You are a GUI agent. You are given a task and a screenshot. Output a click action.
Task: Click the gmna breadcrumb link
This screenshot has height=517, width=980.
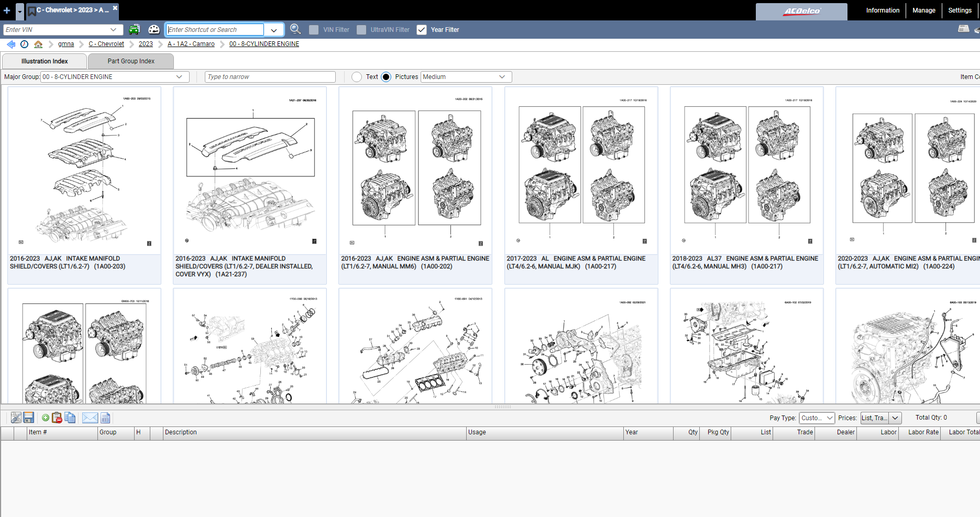click(66, 44)
